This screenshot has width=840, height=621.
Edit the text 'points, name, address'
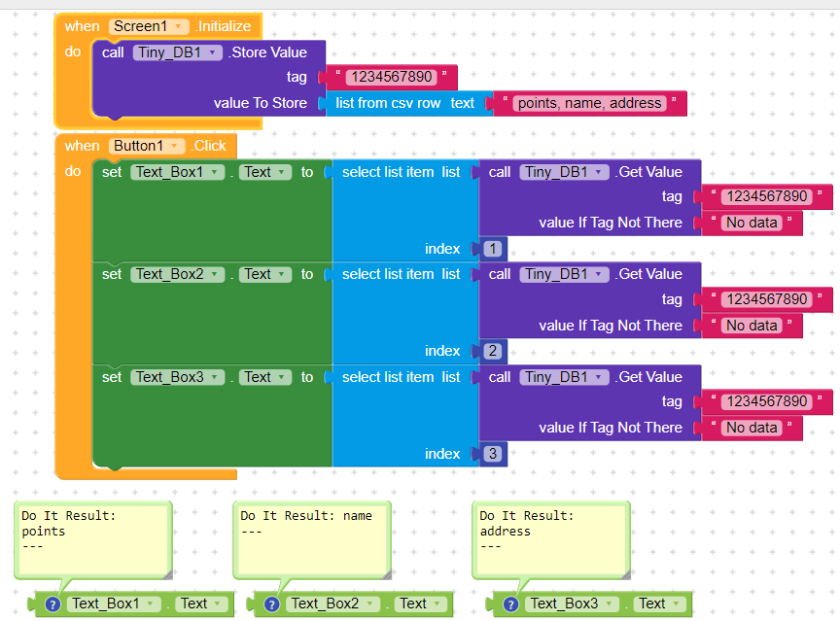pyautogui.click(x=589, y=103)
